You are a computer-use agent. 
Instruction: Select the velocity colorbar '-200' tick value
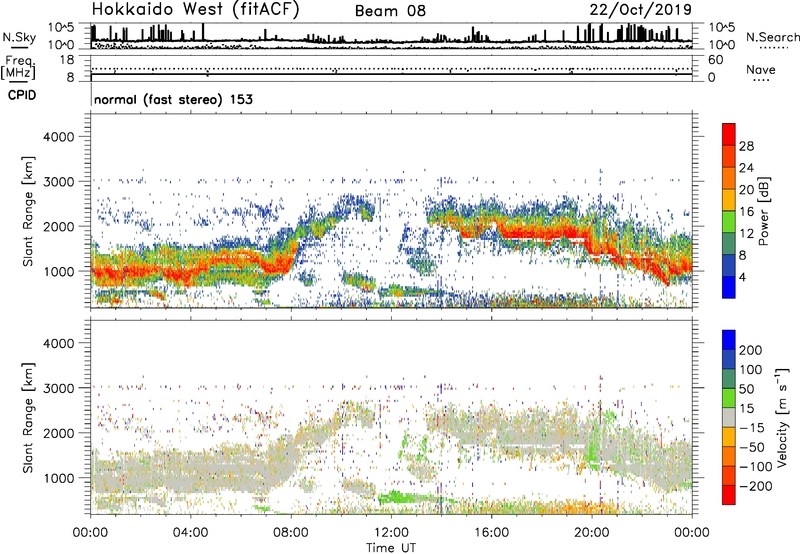(756, 486)
